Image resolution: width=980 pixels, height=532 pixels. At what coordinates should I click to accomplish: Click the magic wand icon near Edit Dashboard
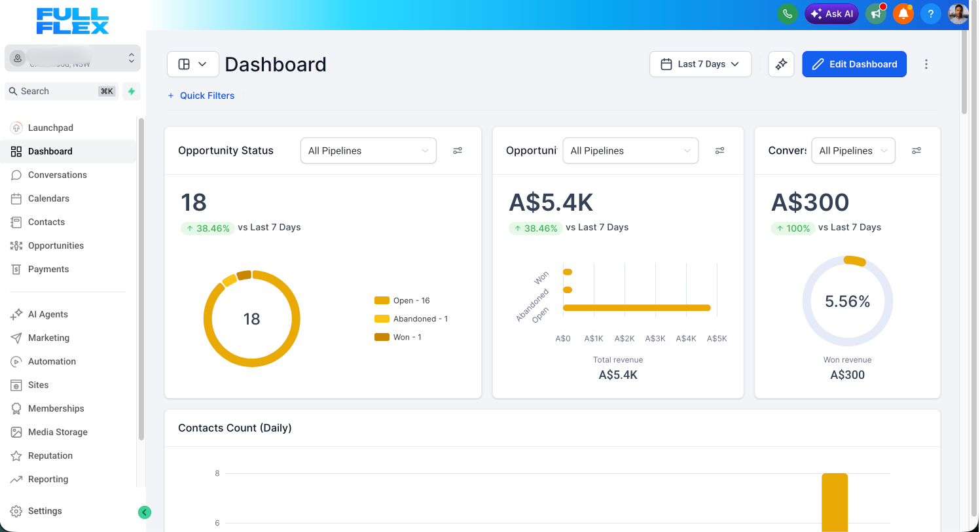pos(781,63)
